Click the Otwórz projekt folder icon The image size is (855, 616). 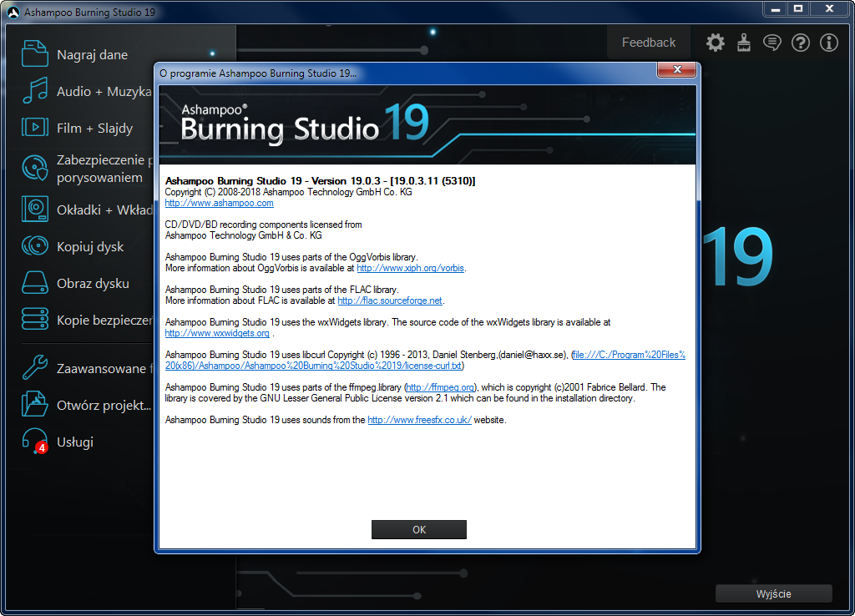point(35,404)
